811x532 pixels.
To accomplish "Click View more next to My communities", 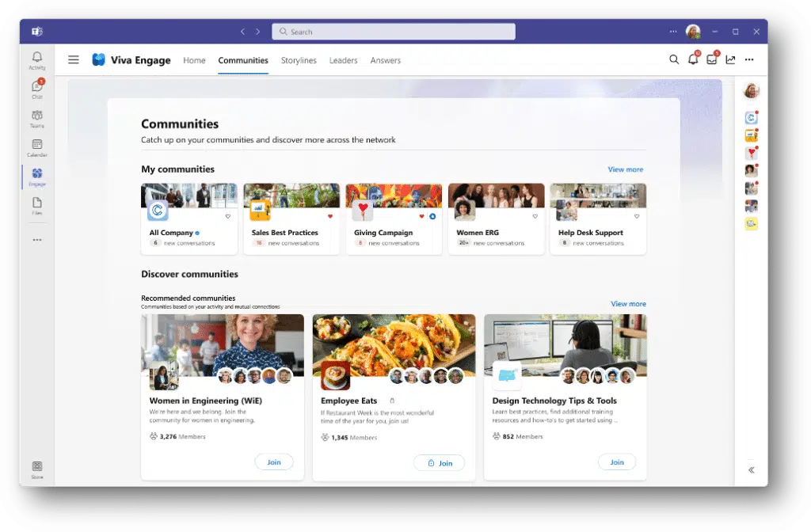I will [626, 169].
